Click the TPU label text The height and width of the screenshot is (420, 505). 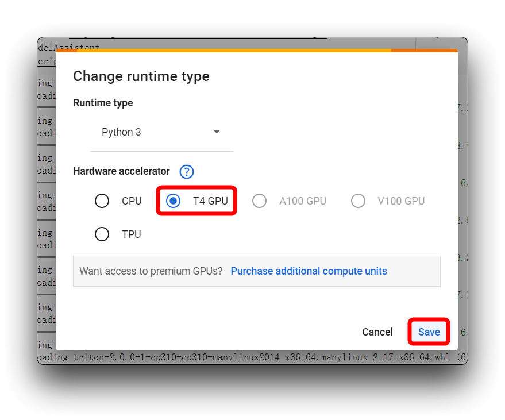[132, 234]
